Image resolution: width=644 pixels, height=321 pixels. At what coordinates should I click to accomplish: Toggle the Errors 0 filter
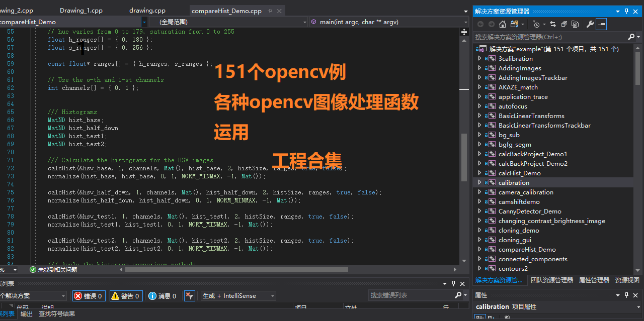point(89,296)
